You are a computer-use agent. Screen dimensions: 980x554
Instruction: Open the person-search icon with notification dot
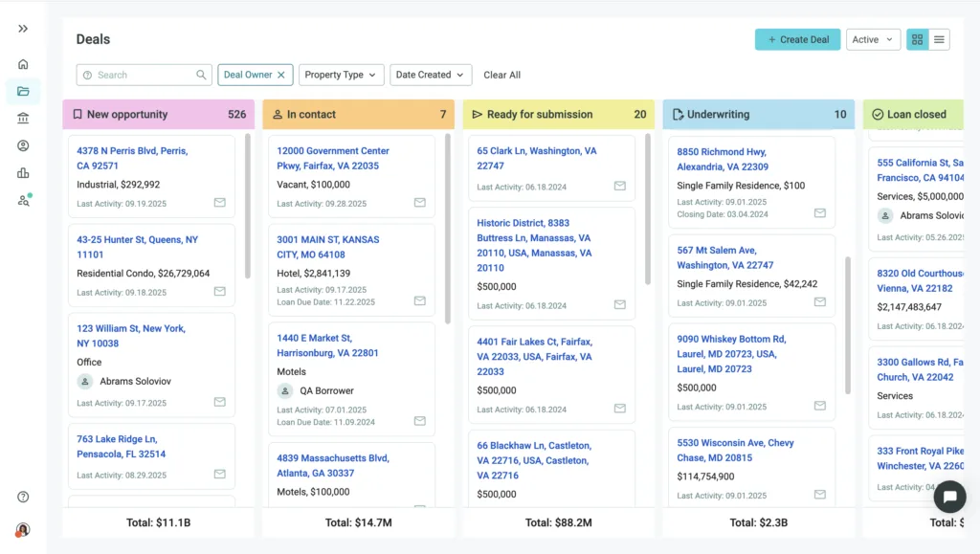pos(21,200)
